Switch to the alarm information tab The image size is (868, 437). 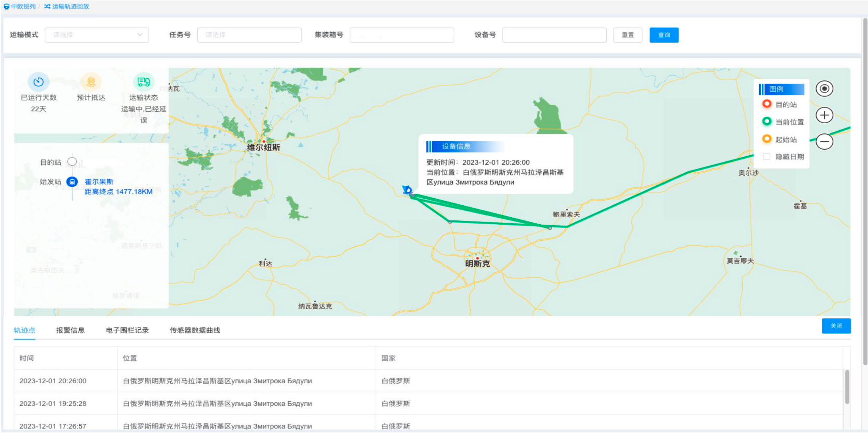coord(70,330)
